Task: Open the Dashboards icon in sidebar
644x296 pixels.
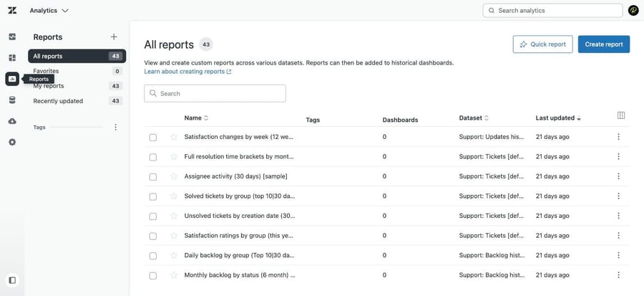Action: click(12, 58)
